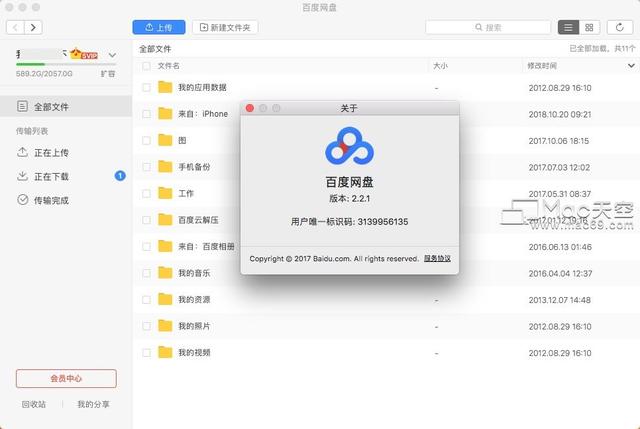The height and width of the screenshot is (429, 640).
Task: Close the 关于 dialog with red button
Action: tap(250, 108)
